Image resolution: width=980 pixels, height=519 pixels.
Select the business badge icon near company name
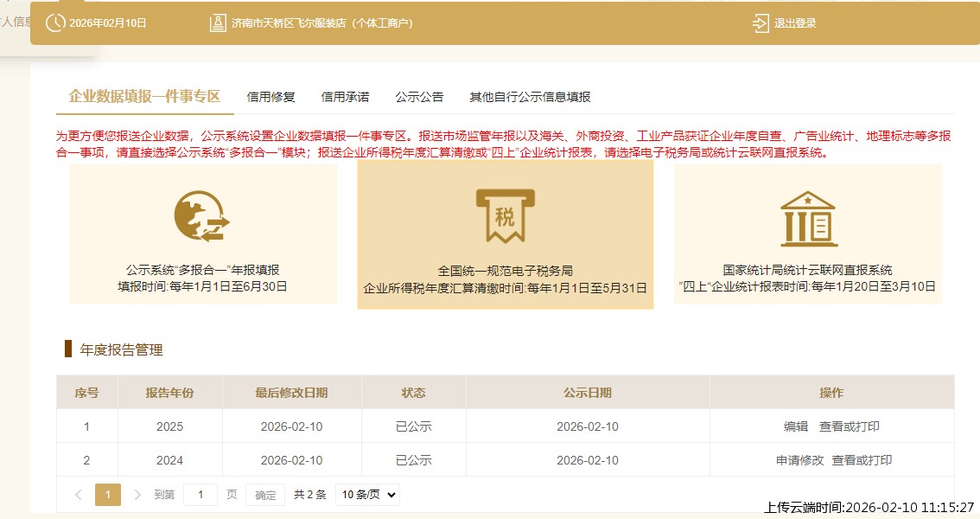coord(219,23)
